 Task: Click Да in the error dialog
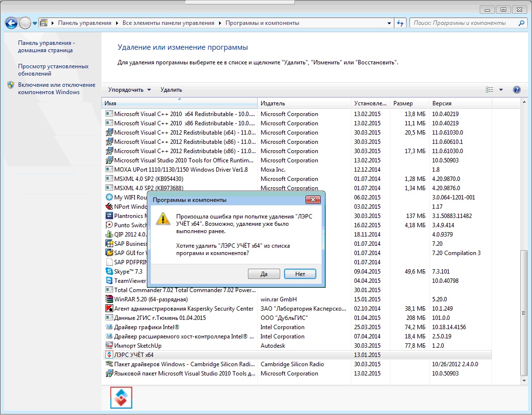click(x=264, y=274)
